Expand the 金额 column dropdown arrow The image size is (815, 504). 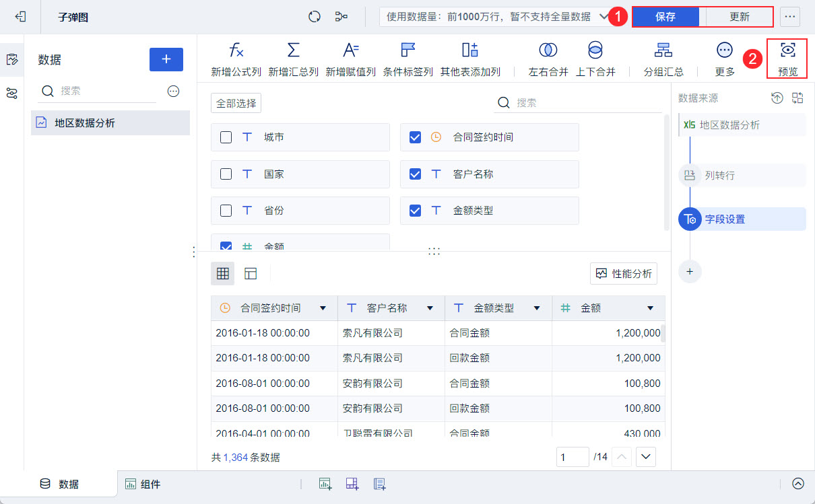650,308
